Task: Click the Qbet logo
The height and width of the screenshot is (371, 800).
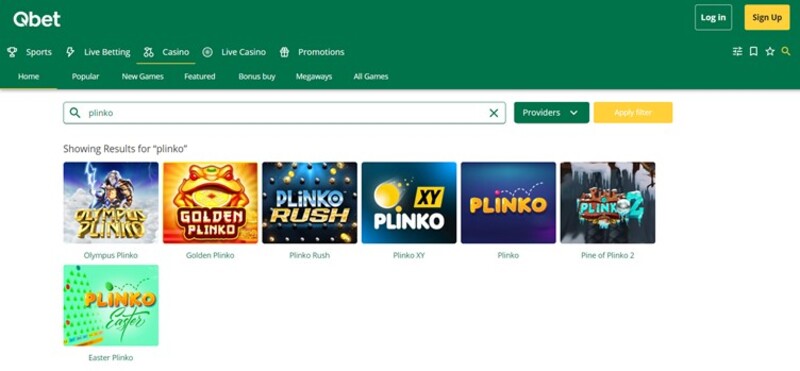Action: tap(37, 19)
